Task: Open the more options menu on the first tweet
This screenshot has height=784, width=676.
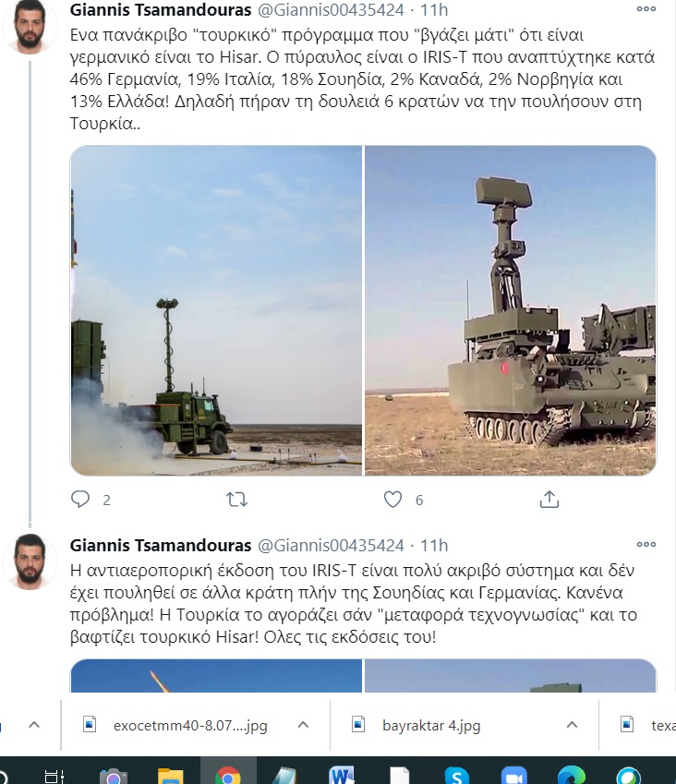Action: point(646,9)
